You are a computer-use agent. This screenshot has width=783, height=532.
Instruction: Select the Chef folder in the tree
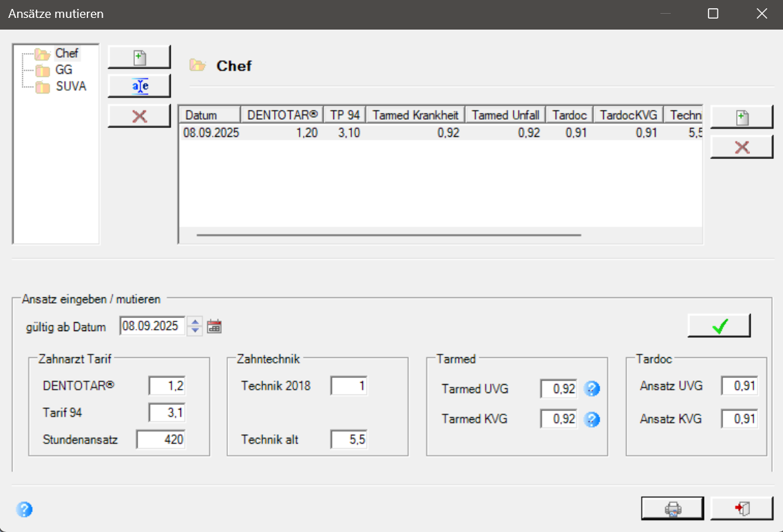(66, 54)
